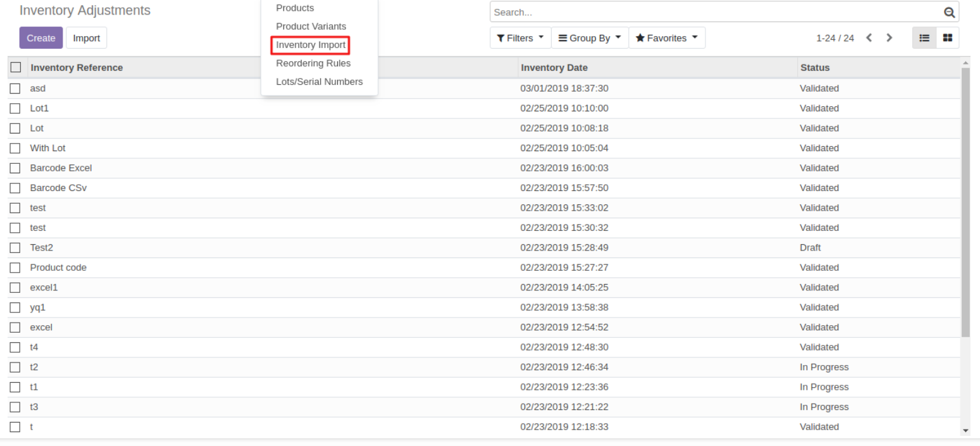
Task: Check the box for Barcode Excel row
Action: point(15,168)
